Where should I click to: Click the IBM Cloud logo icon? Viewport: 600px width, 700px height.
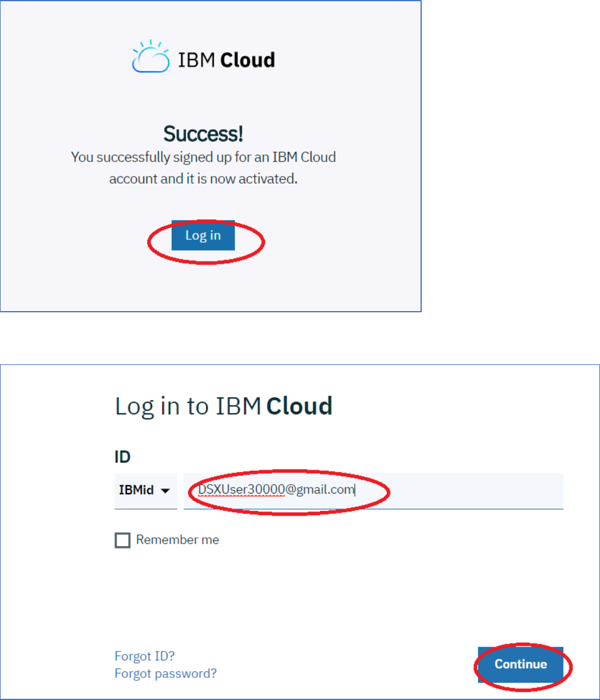pos(151,56)
